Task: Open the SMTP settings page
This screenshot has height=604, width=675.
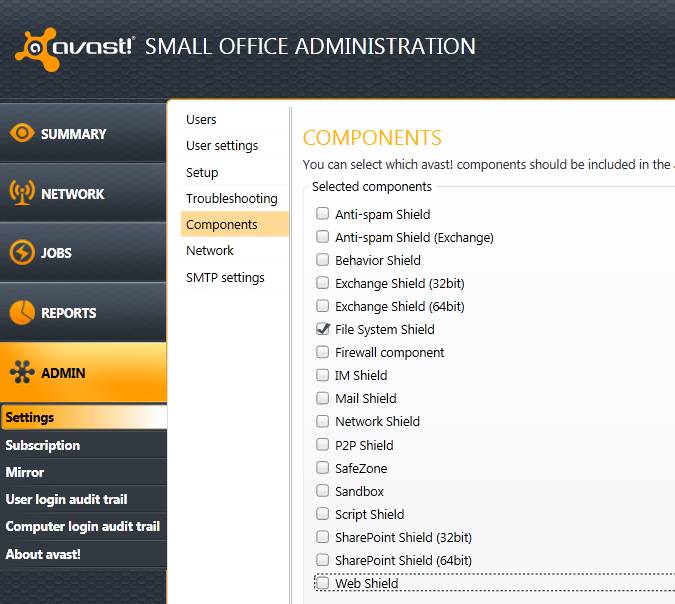Action: 235,277
